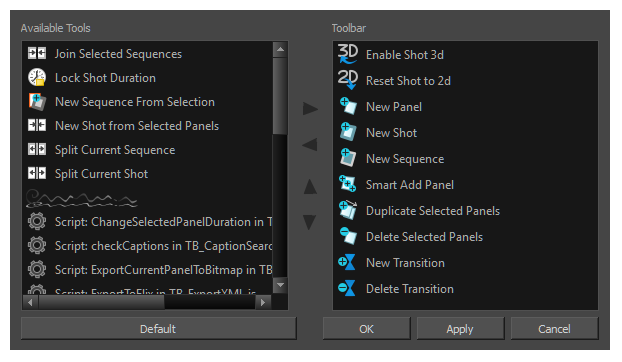Select the New Sequence From Selection icon
Viewport: 622px width, 362px height.
[37, 102]
